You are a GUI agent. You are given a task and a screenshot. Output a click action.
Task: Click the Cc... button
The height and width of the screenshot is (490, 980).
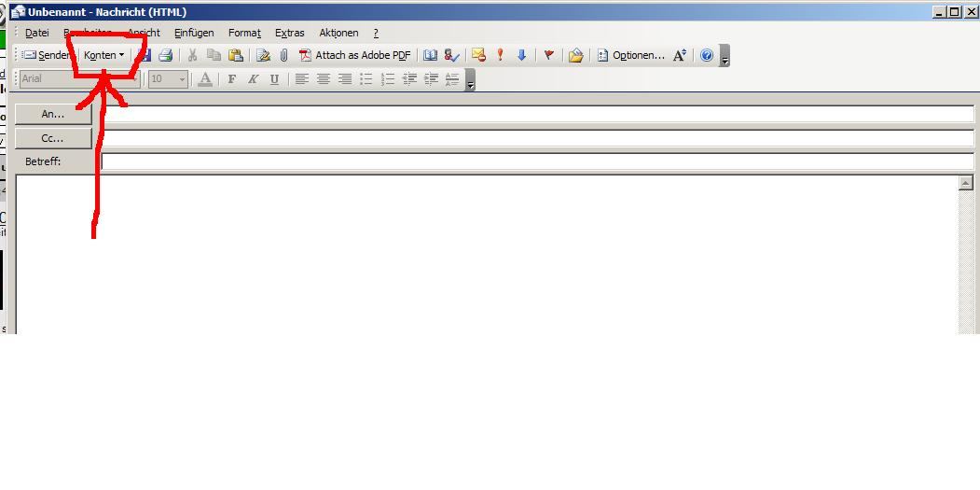click(x=53, y=138)
